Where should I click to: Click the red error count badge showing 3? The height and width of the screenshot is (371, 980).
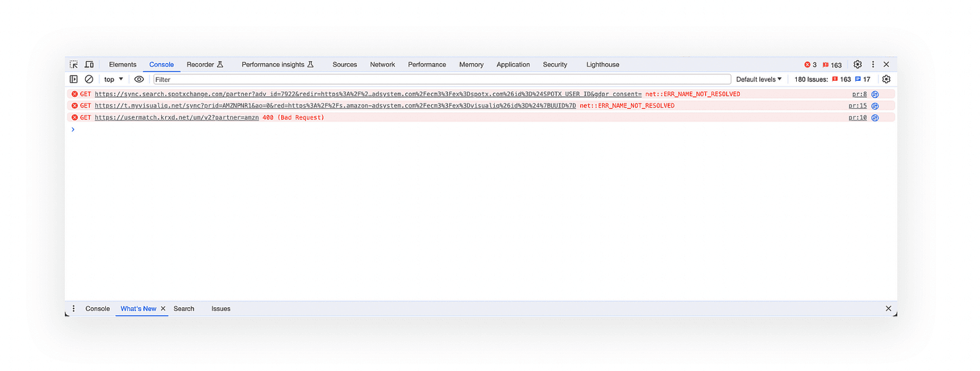pyautogui.click(x=810, y=65)
